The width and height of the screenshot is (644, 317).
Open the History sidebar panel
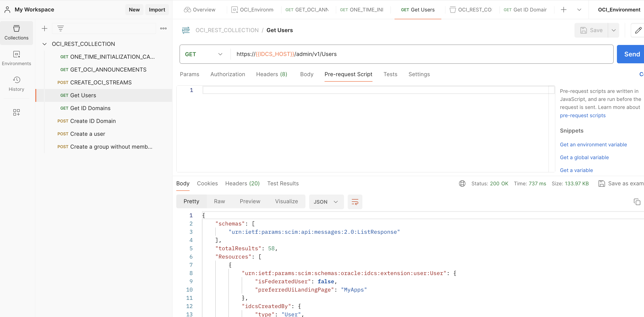(17, 84)
